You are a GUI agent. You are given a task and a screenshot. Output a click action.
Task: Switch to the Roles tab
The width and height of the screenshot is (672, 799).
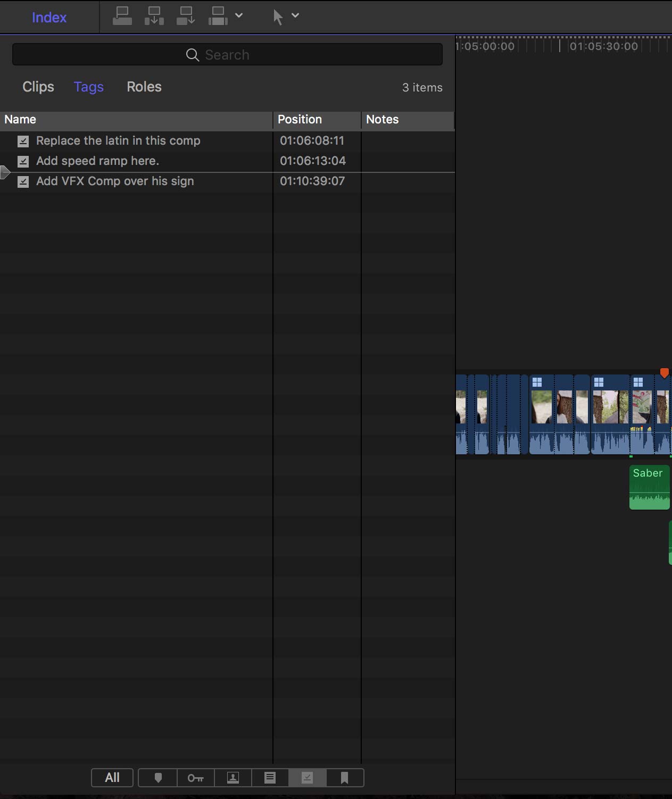tap(144, 87)
